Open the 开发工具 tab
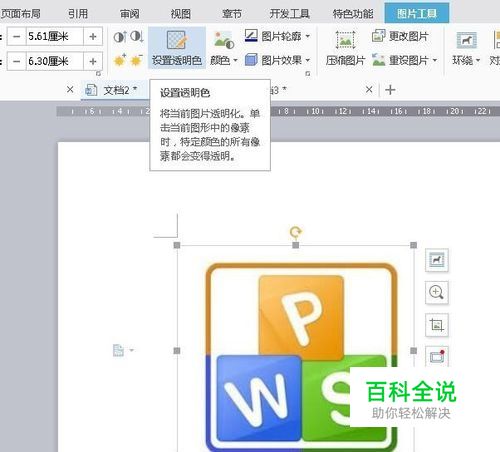 pyautogui.click(x=289, y=14)
